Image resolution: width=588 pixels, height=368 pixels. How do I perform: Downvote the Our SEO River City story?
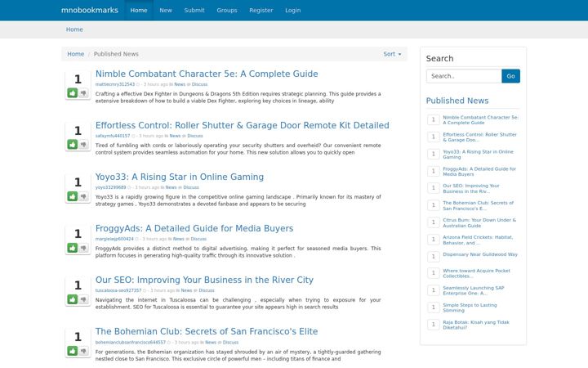coord(83,299)
